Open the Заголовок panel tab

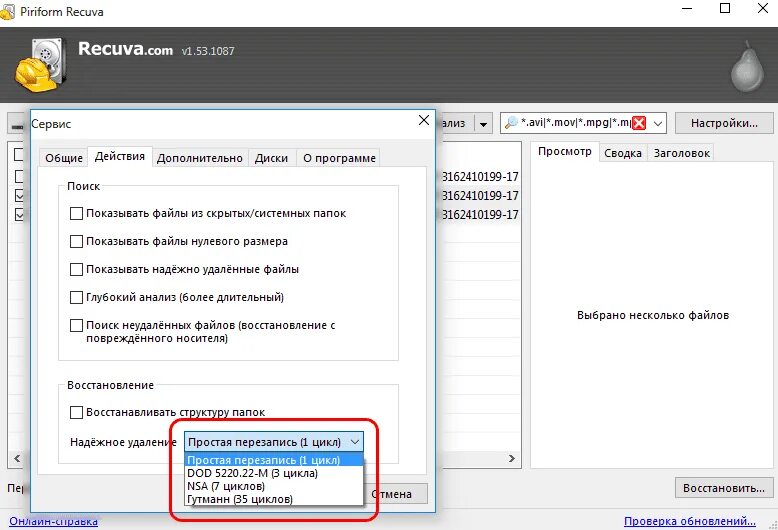pyautogui.click(x=681, y=153)
